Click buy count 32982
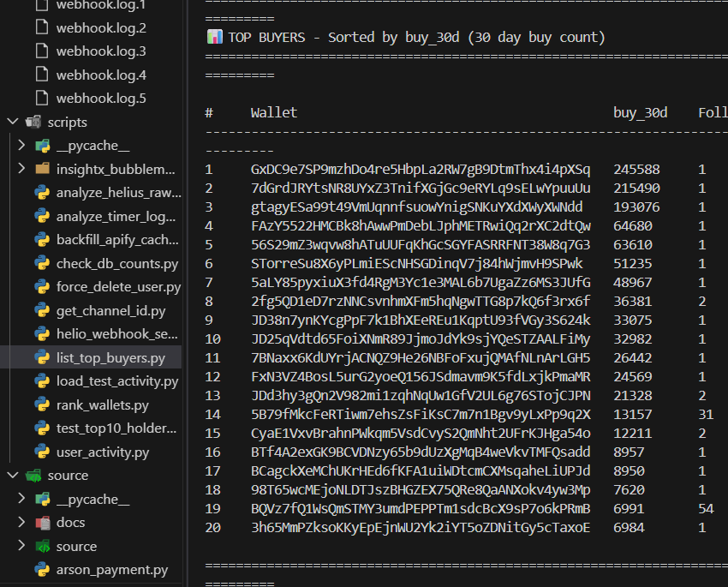This screenshot has height=587, width=728. [633, 339]
